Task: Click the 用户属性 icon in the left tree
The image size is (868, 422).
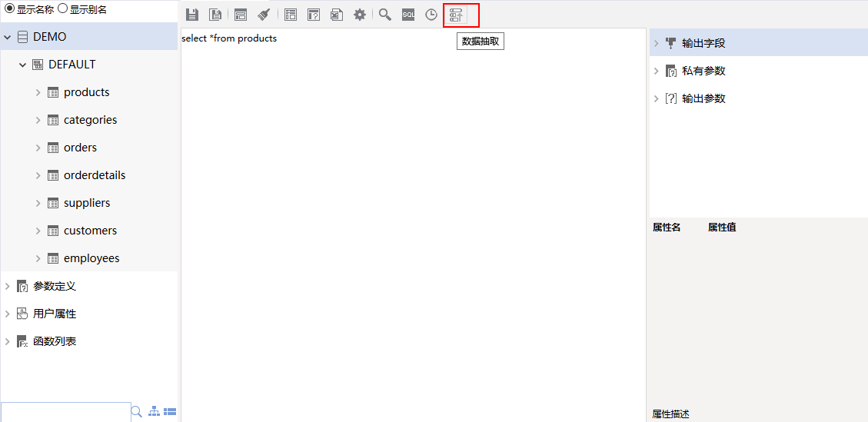Action: 22,314
